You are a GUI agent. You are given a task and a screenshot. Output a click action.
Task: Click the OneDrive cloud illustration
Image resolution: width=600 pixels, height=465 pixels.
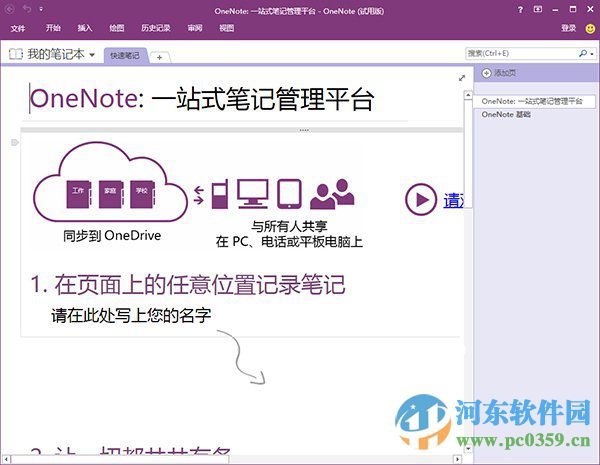click(x=110, y=182)
